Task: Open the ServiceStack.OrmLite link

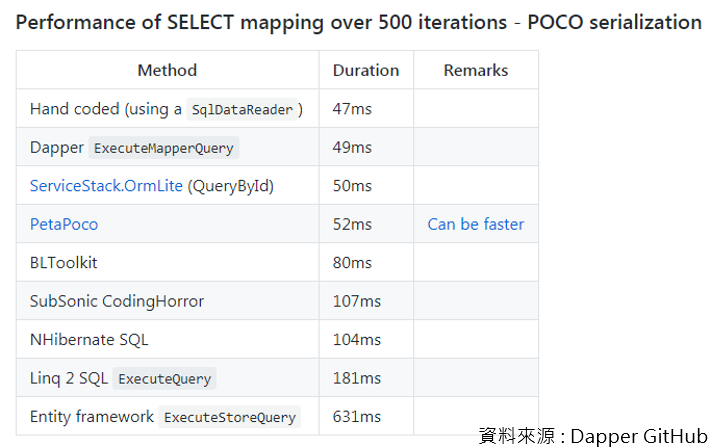Action: pyautogui.click(x=106, y=186)
